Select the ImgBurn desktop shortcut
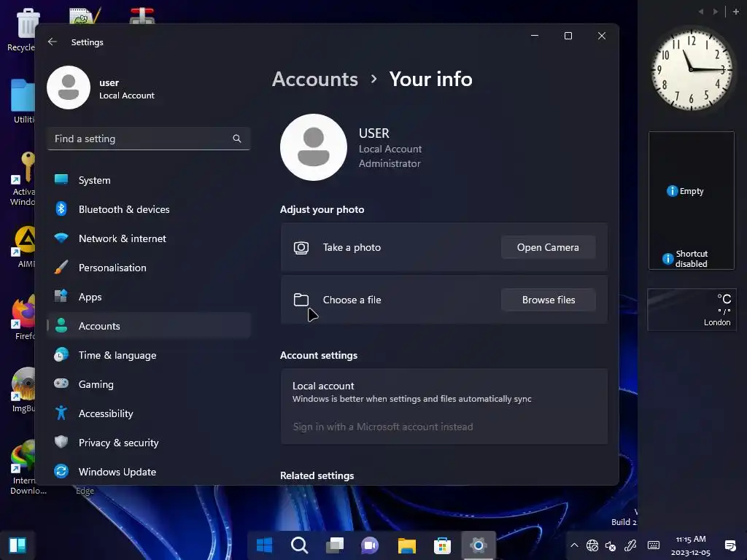This screenshot has height=560, width=747. click(24, 389)
